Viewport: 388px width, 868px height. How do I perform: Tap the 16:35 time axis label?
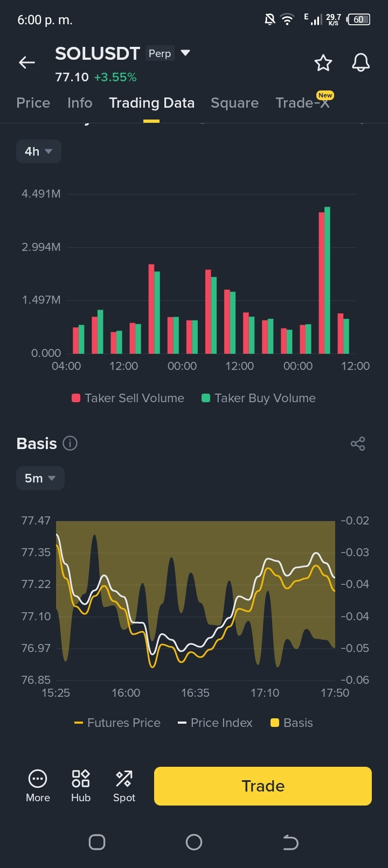pos(195,693)
